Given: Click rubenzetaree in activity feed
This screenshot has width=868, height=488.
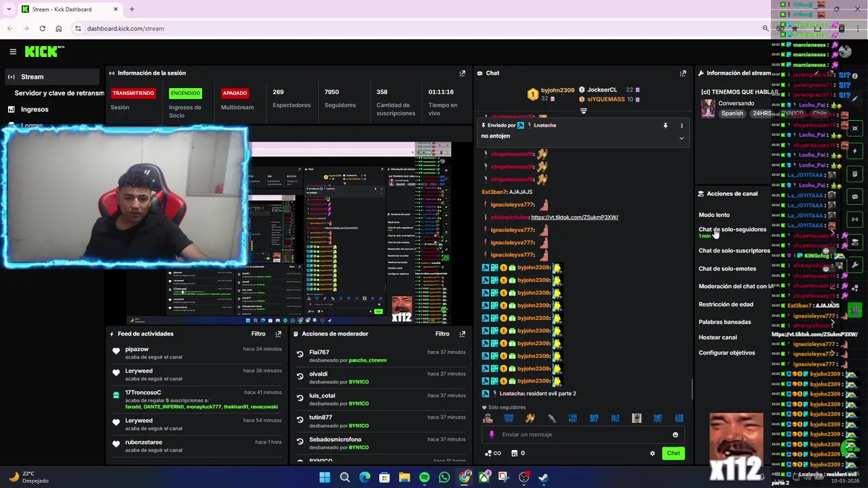Looking at the screenshot, I should [x=144, y=443].
